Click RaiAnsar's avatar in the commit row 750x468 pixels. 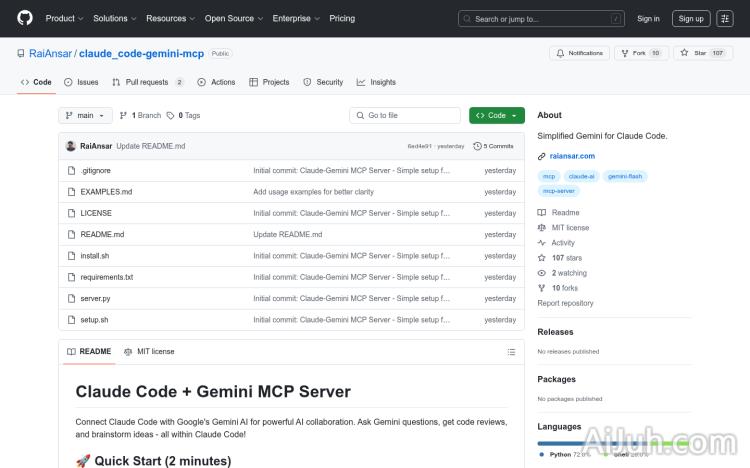click(x=71, y=146)
